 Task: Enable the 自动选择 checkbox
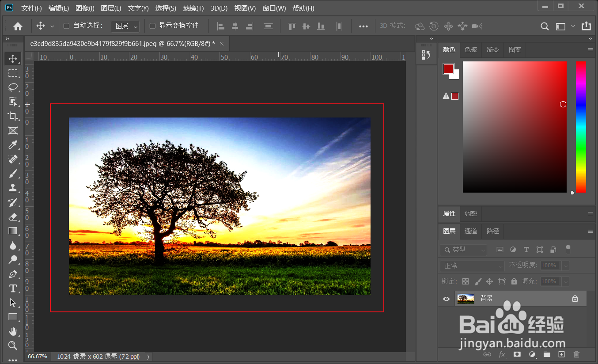(x=66, y=26)
